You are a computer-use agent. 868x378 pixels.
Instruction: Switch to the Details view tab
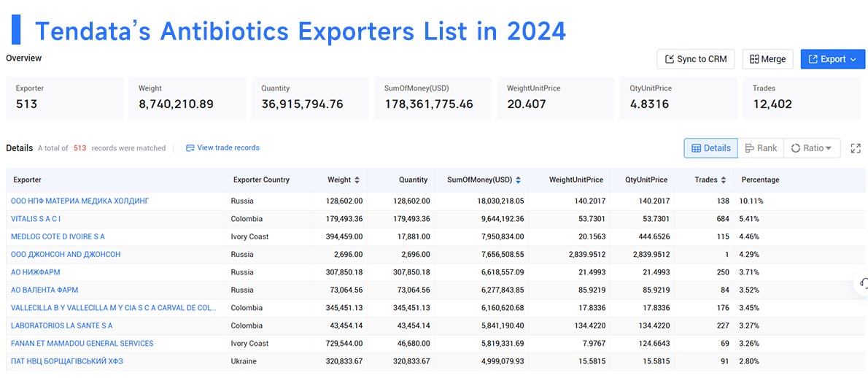click(710, 147)
